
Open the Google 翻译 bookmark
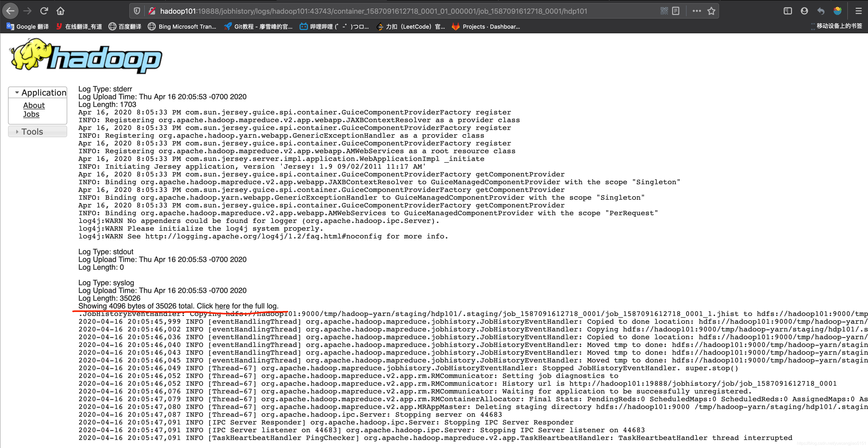pyautogui.click(x=28, y=27)
